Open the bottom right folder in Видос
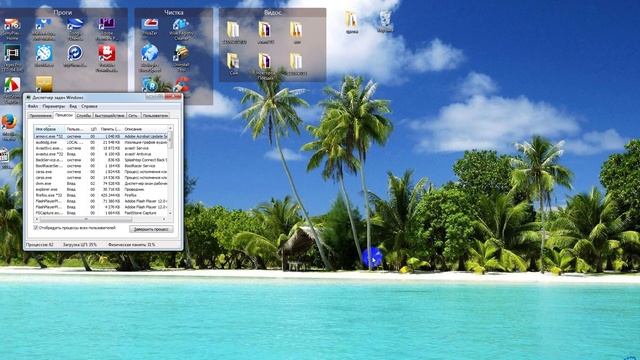This screenshot has height=360, width=640. coord(296,61)
